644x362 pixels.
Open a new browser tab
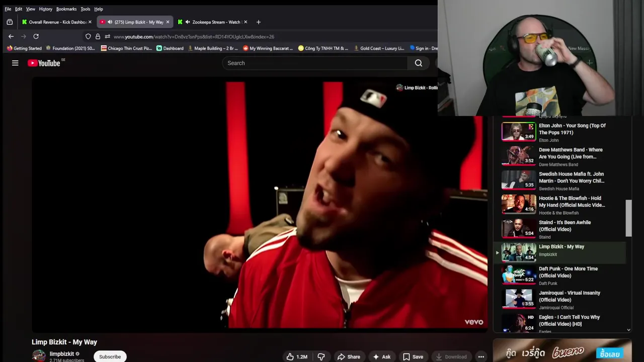click(x=259, y=22)
